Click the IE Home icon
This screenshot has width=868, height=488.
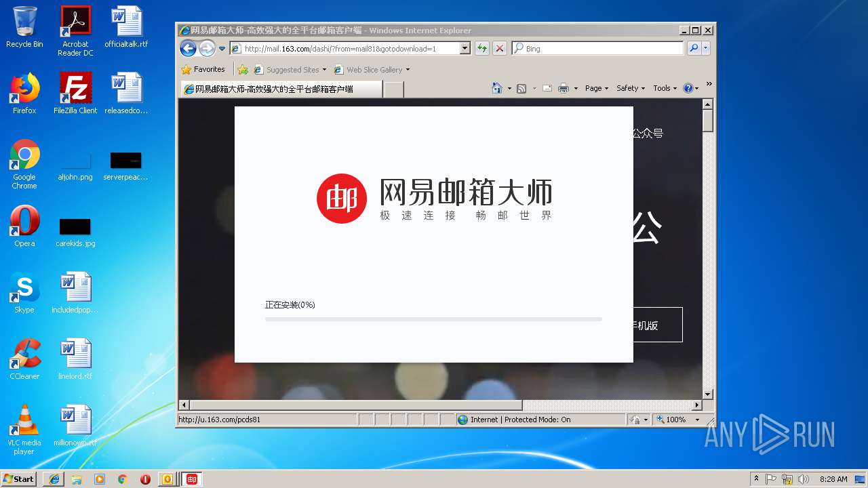tap(497, 88)
